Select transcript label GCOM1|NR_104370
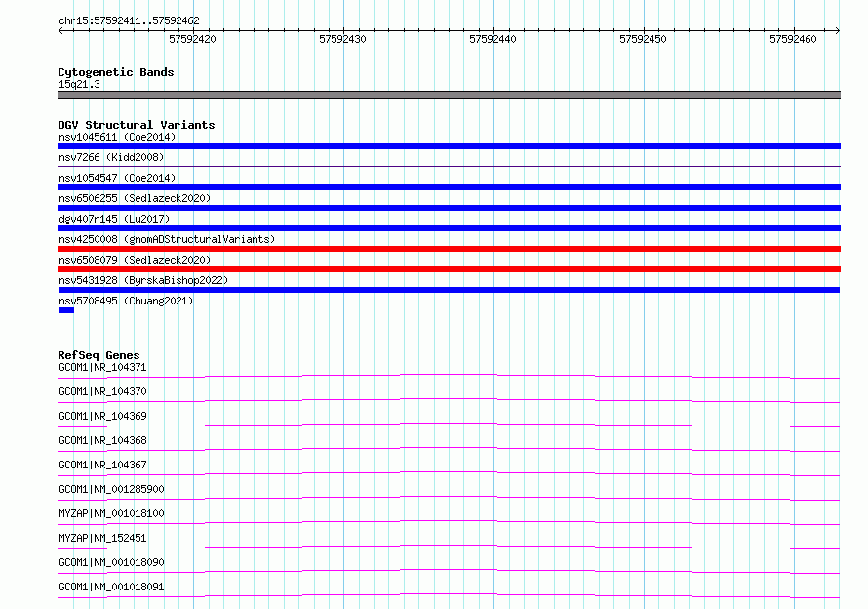This screenshot has width=868, height=609. tap(102, 391)
